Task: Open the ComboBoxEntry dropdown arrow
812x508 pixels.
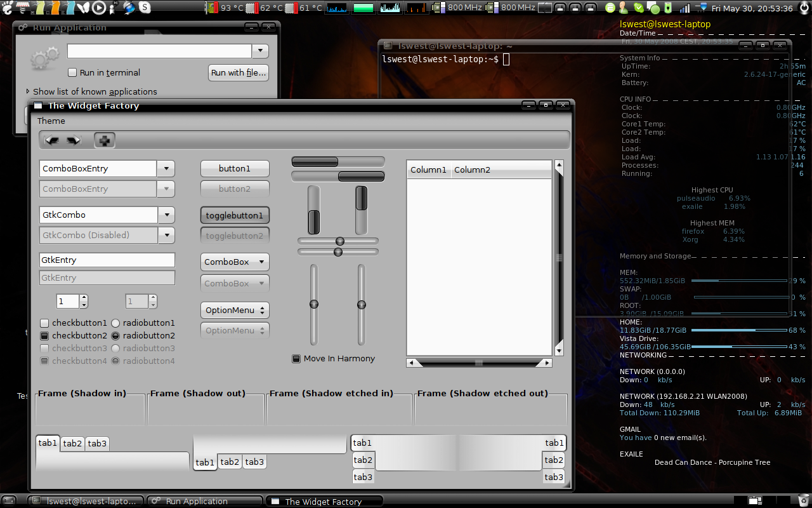Action: (x=166, y=168)
